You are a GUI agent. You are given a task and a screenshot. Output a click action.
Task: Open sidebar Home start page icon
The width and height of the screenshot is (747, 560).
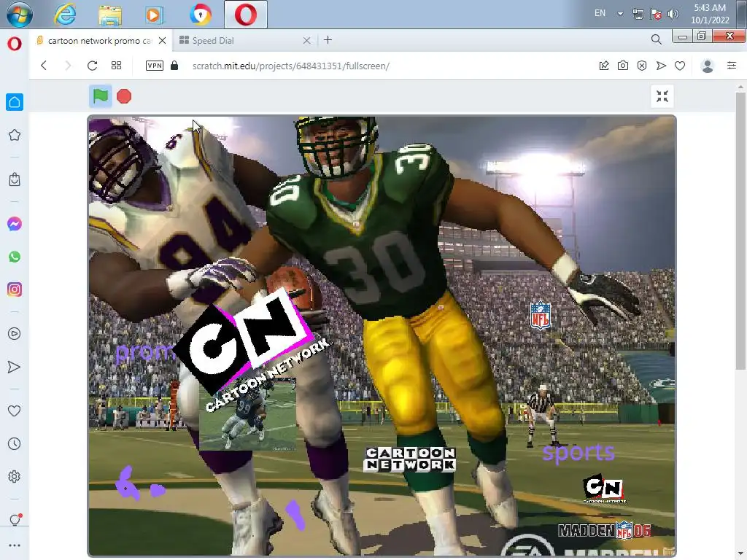click(x=15, y=102)
